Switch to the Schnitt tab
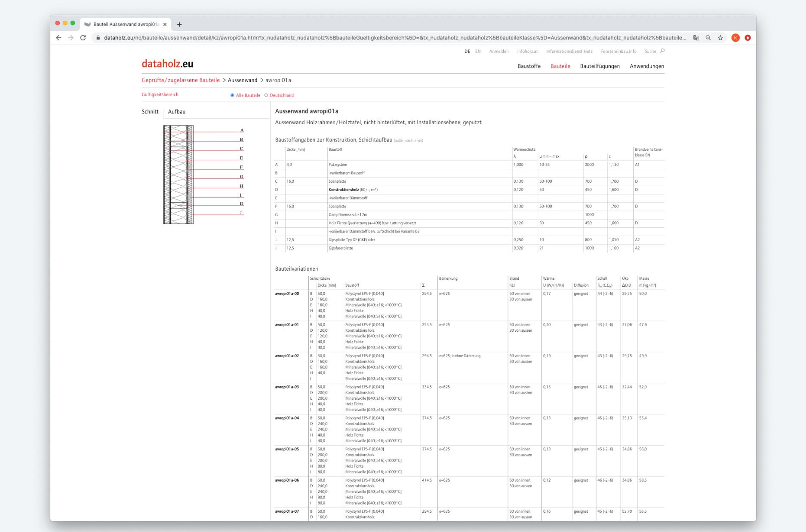 (150, 112)
